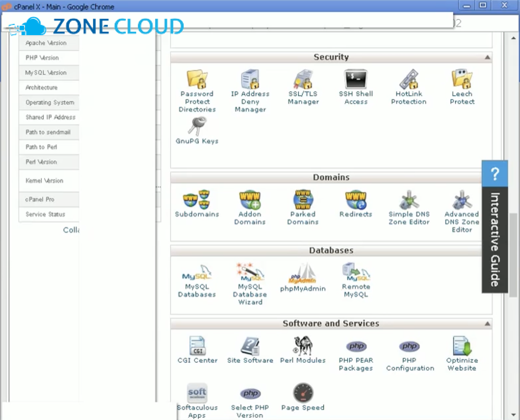Open HotLink Protection
Screen dimensions: 520x420
click(x=409, y=87)
